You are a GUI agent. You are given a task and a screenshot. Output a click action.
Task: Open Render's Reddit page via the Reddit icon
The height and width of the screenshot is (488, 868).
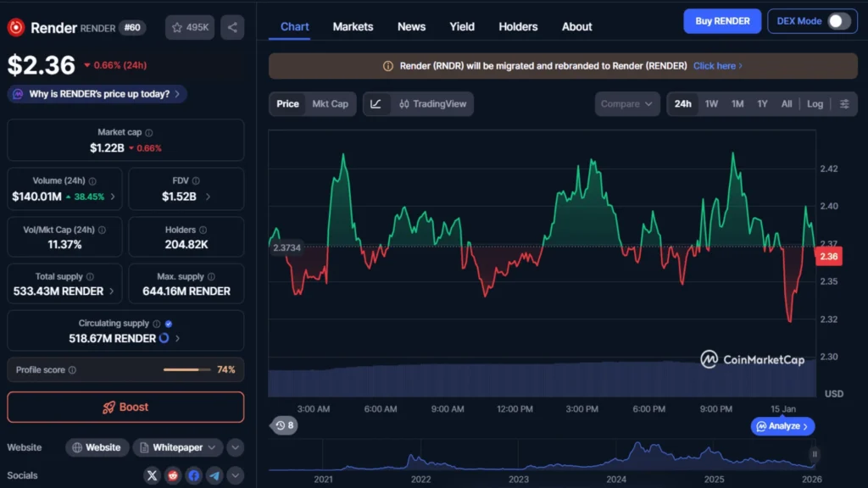point(173,475)
